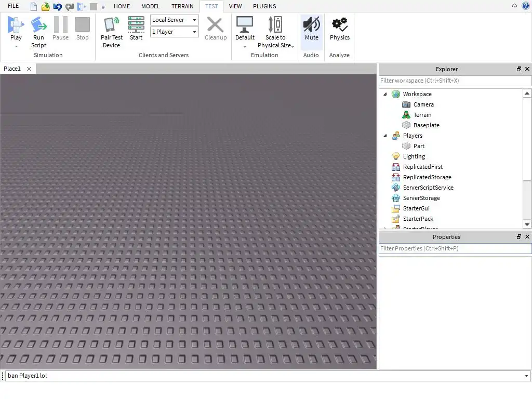Close the Place1 tab
The height and width of the screenshot is (399, 532).
(29, 69)
